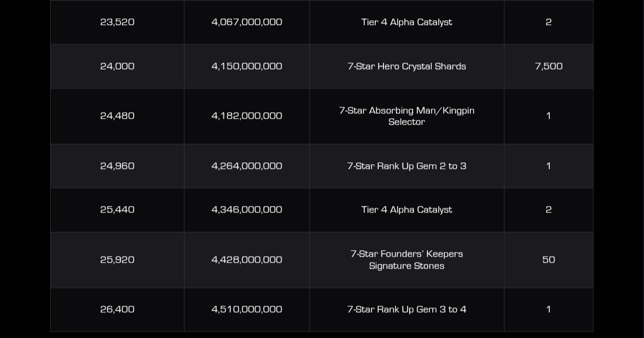644x338 pixels.
Task: Click the Absorbing Man/Kingpin Selector reward
Action: (407, 116)
